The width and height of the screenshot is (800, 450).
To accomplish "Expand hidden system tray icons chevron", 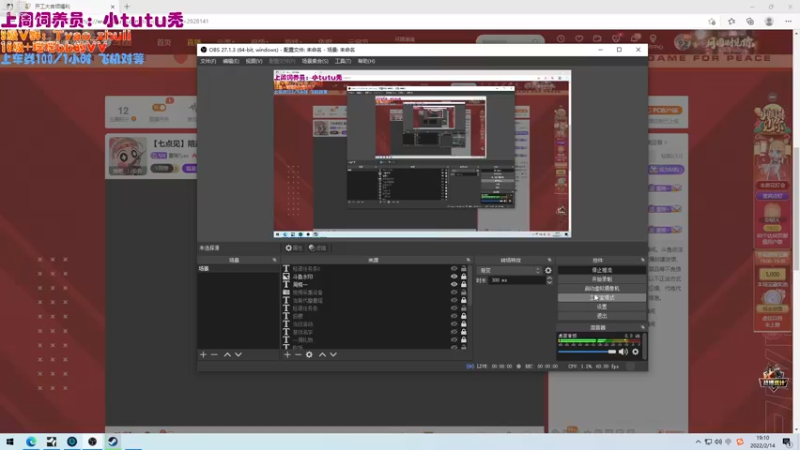I will 698,442.
